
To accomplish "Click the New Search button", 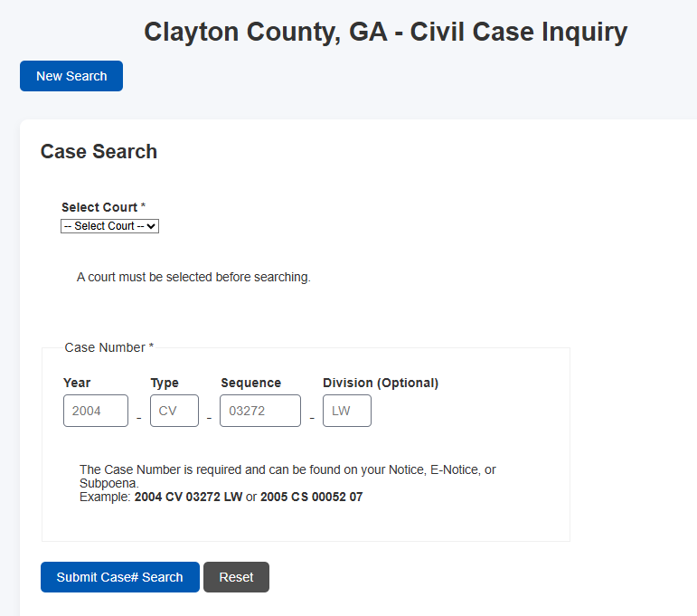I will pos(71,76).
